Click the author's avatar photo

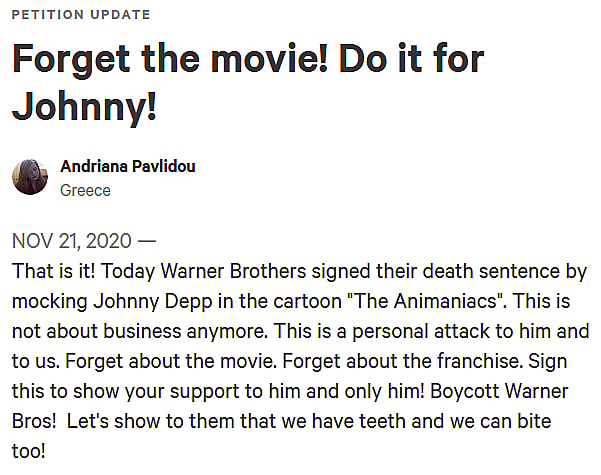30,176
